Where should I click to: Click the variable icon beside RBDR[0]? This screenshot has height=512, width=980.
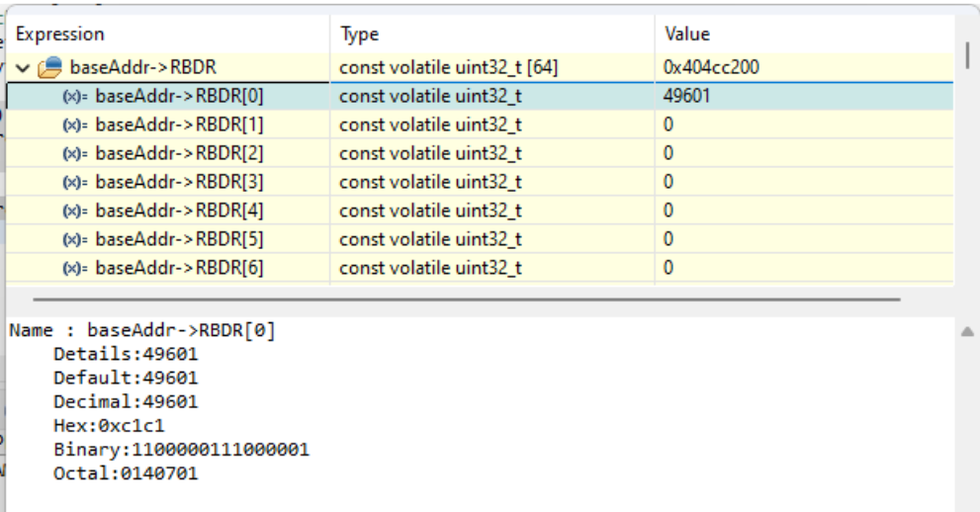pyautogui.click(x=78, y=97)
